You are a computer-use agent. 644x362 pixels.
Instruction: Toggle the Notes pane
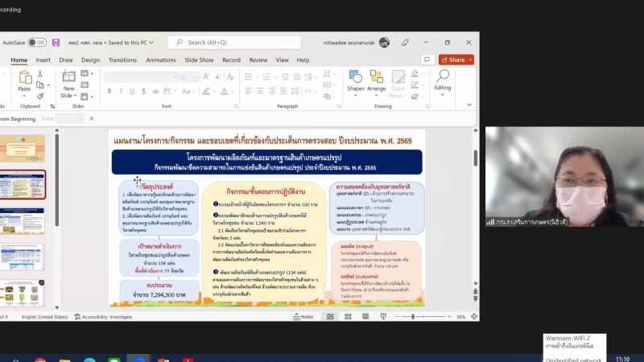pos(303,317)
